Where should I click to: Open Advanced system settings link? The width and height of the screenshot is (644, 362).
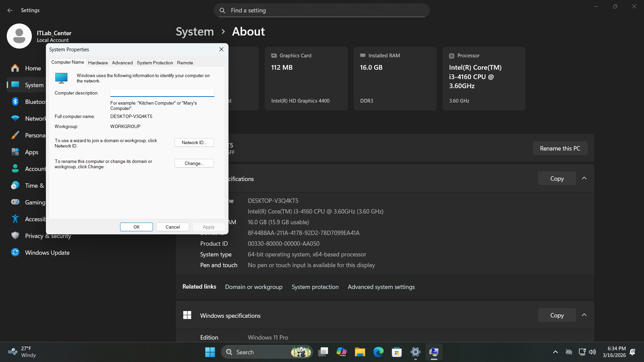point(381,287)
